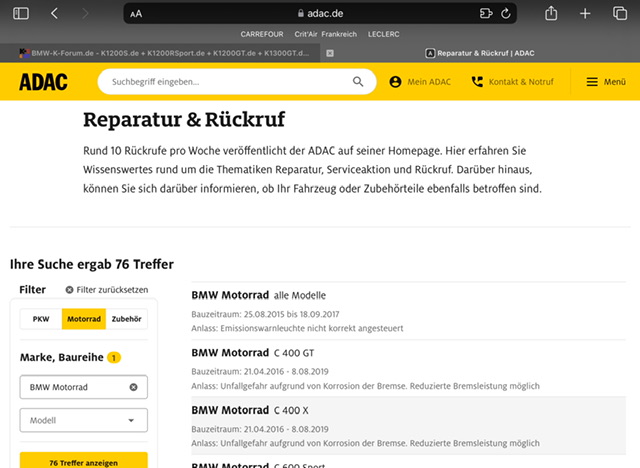Clear the BMW Motorrad brand selection
Viewport: 640px width, 468px height.
point(133,387)
